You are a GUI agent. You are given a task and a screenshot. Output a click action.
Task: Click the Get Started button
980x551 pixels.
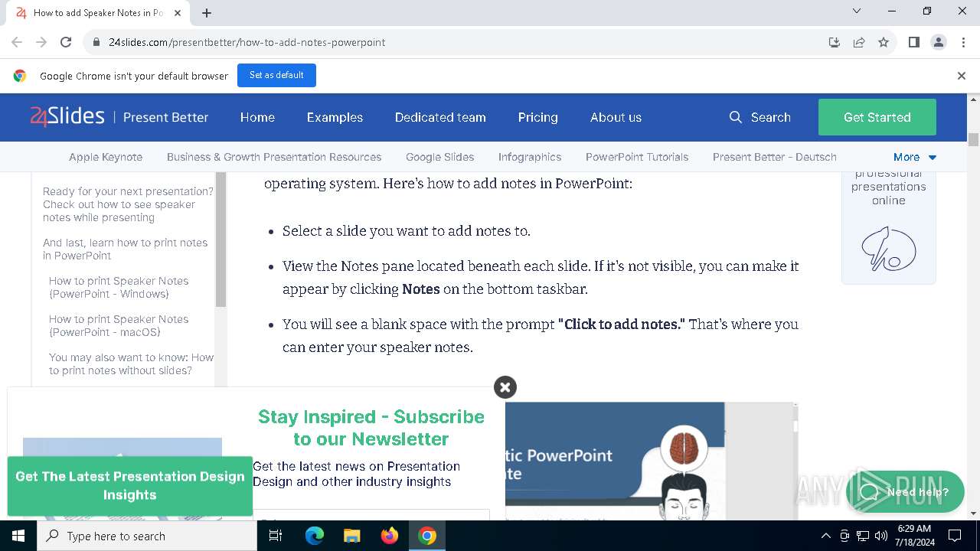pos(877,117)
